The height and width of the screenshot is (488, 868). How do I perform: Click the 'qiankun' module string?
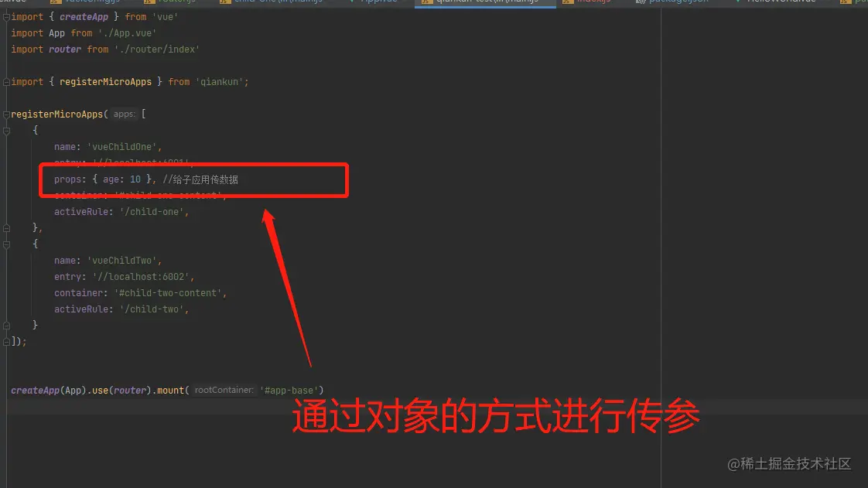219,82
